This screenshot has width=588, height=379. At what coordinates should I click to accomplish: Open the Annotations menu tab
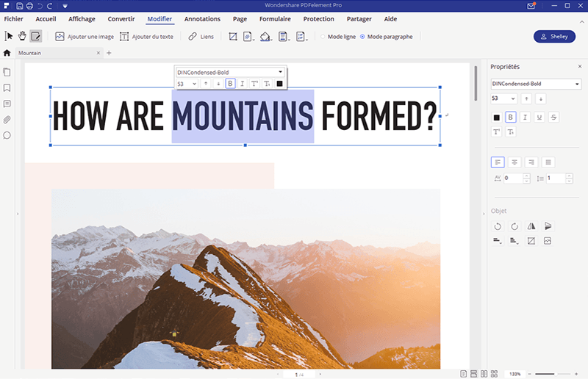pos(201,18)
